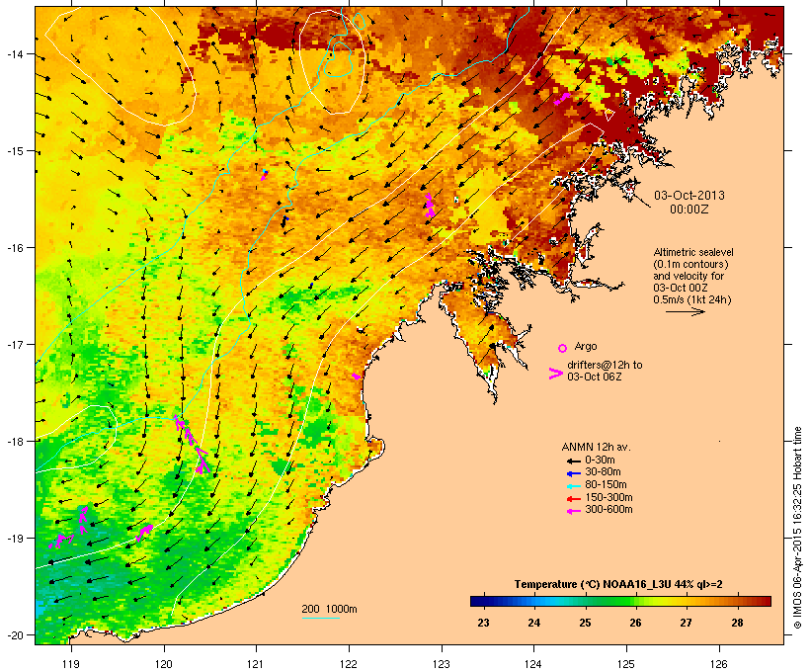810x672 pixels.
Task: Click the 124 longitude axis label
Action: click(533, 664)
